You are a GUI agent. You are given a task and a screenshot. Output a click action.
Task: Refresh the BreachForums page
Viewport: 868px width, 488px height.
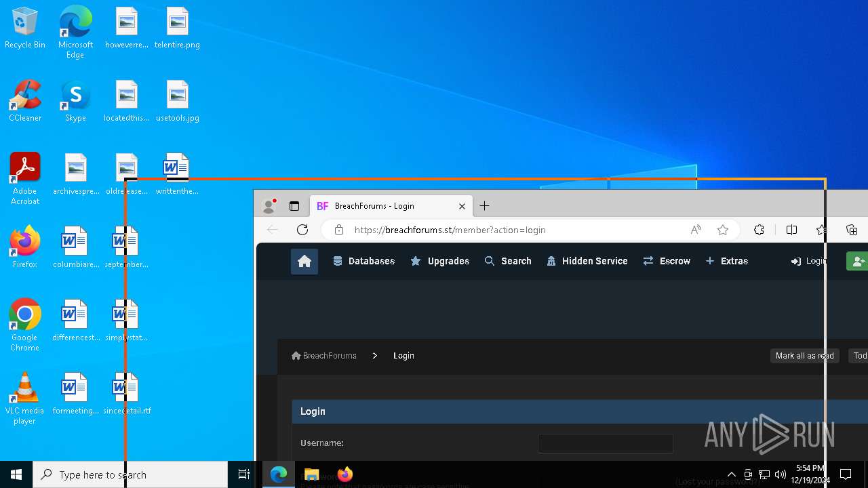point(302,230)
